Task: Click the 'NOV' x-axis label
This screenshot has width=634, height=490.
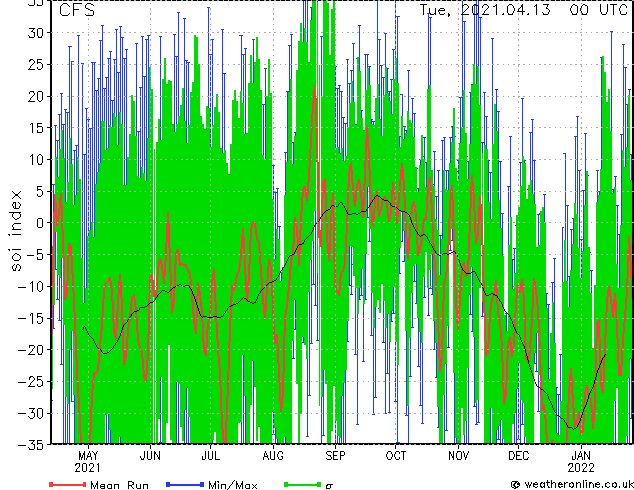Action: pos(459,456)
